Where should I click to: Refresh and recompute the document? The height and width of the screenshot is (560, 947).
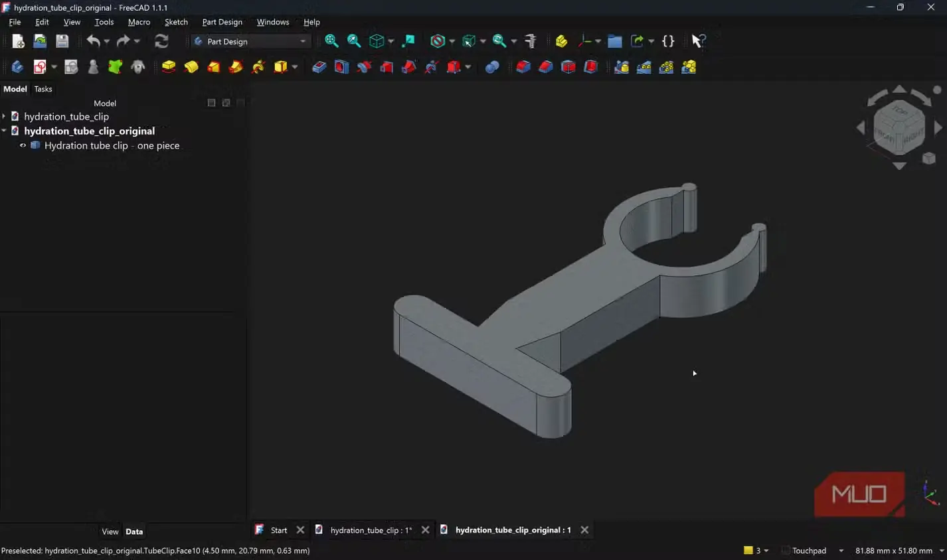[x=161, y=41]
